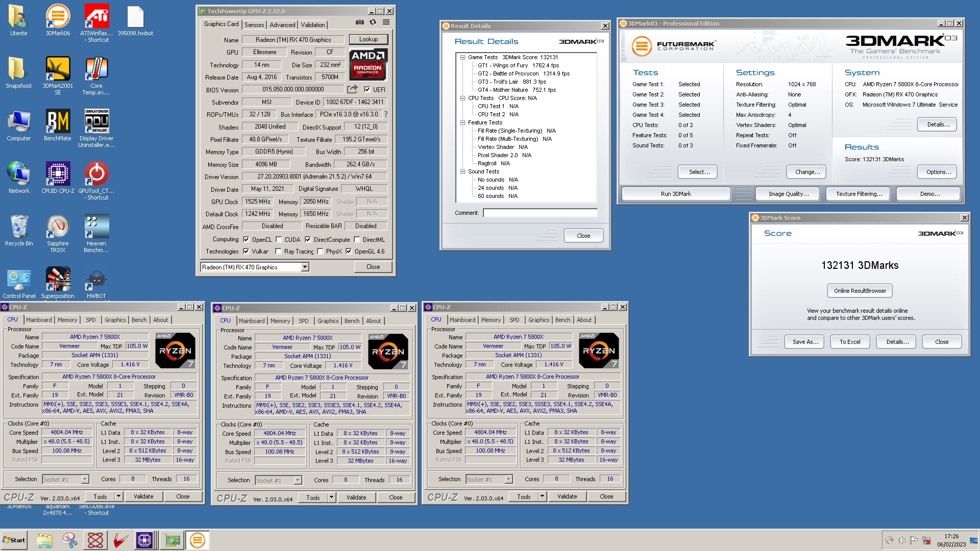Open Tools dropdown arrow in right CPU-Z
Screen dimensions: 980x551
[542, 496]
